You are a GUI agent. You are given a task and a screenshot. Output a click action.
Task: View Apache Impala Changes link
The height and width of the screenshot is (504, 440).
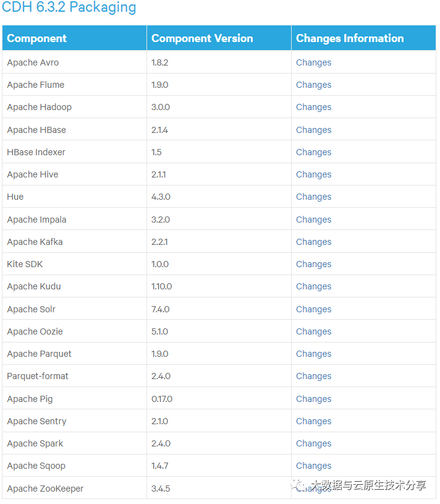click(313, 220)
